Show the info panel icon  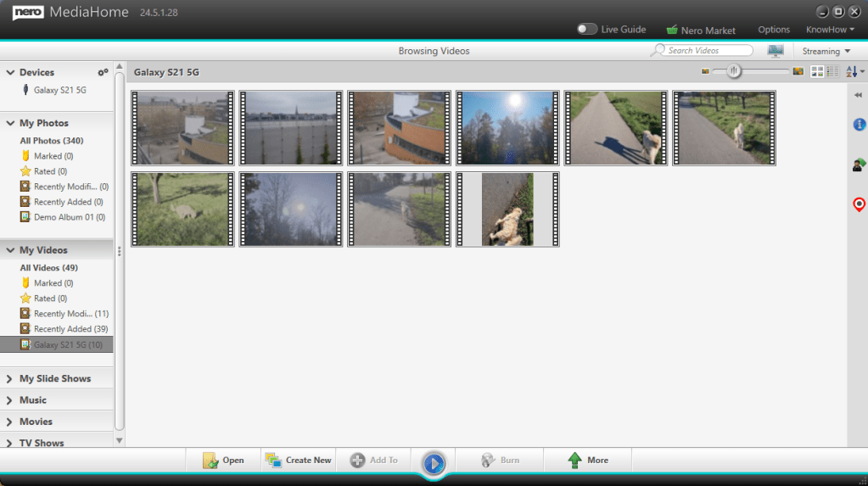coord(859,126)
